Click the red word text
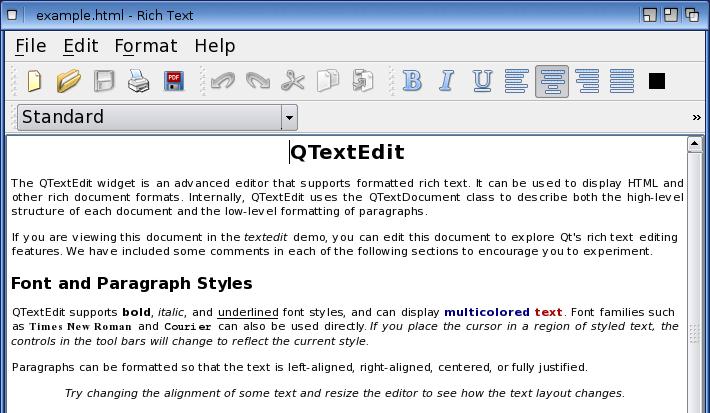The width and height of the screenshot is (710, 413). pyautogui.click(x=548, y=312)
